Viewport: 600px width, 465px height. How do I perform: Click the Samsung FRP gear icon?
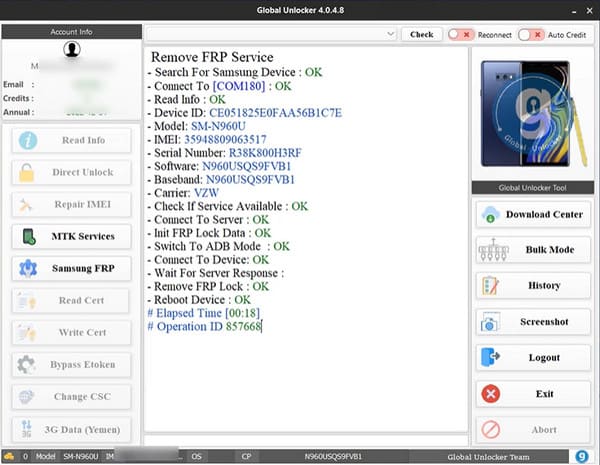28,268
